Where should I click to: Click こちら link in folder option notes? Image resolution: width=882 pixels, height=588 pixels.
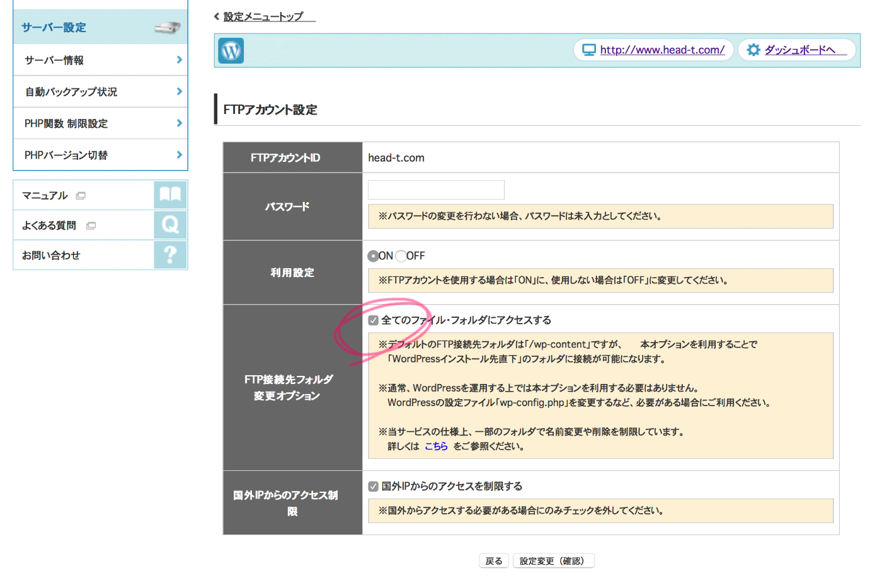(436, 446)
